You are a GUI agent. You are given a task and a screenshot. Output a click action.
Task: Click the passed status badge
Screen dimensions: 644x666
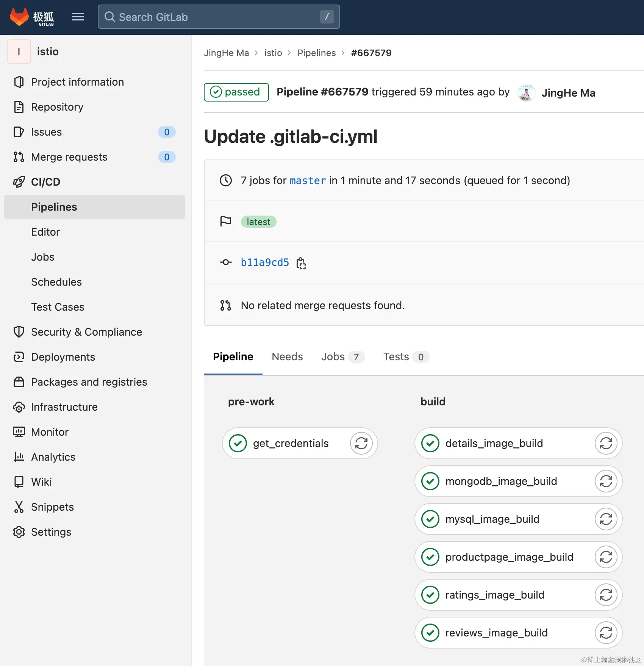[x=236, y=92]
